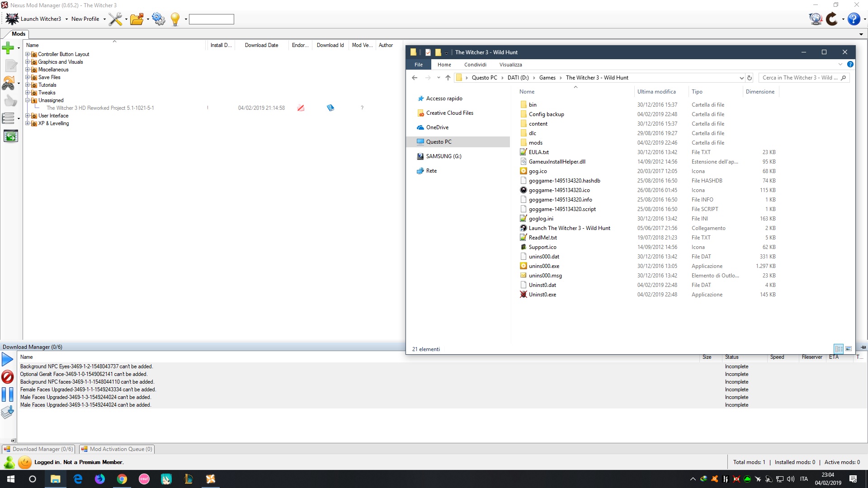Cancel download with the red stop icon
Image resolution: width=868 pixels, height=488 pixels.
pos(8,377)
